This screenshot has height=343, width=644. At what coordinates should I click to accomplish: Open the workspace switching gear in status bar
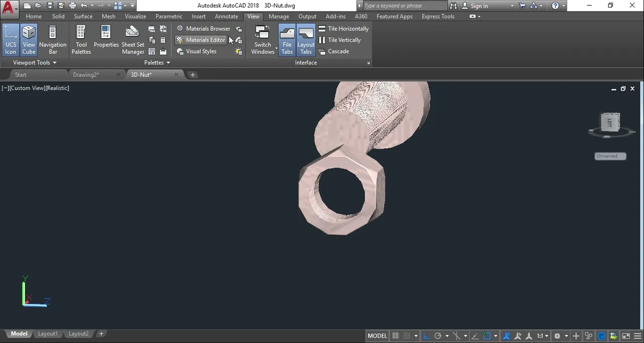pyautogui.click(x=557, y=336)
